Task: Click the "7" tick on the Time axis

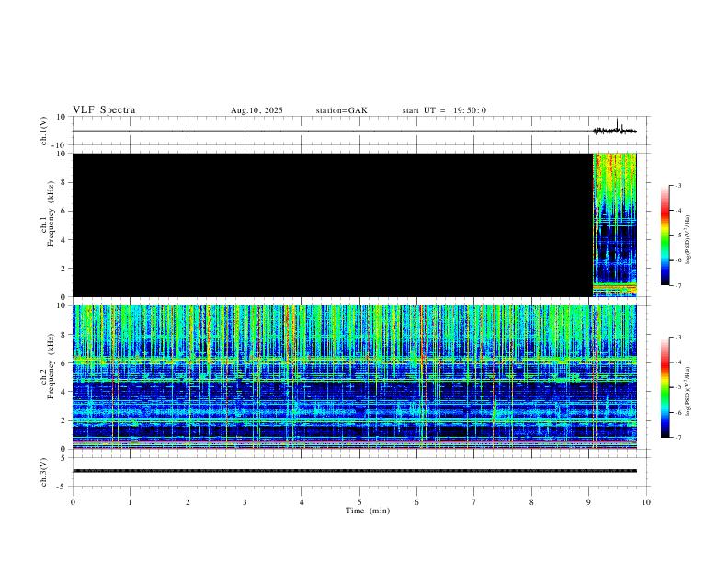Action: (x=474, y=502)
